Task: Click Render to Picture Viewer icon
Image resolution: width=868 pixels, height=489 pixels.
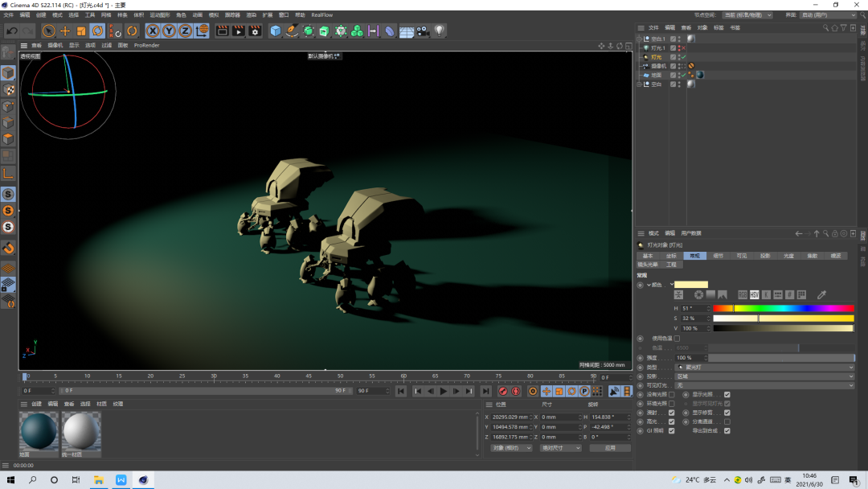Action: click(238, 31)
